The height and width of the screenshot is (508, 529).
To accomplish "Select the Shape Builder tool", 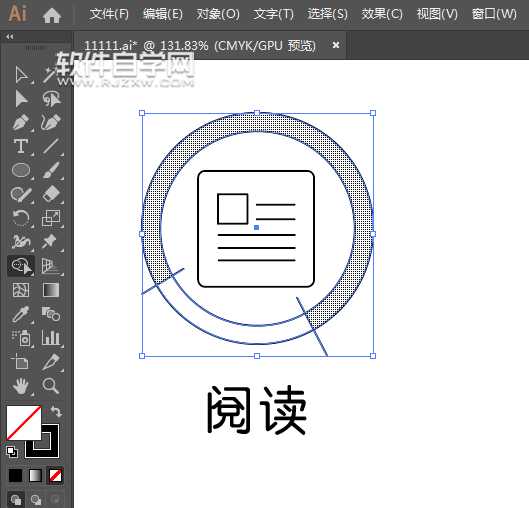I will (21, 266).
